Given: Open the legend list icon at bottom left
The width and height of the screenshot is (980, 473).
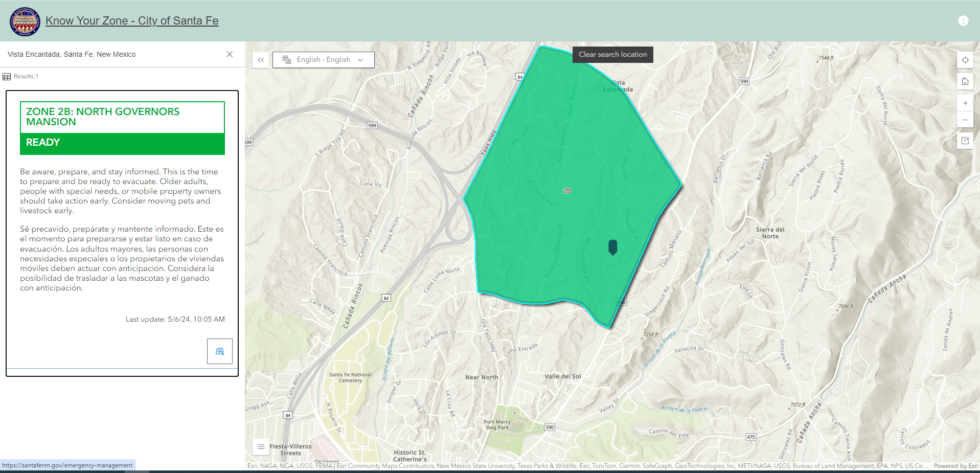Looking at the screenshot, I should pyautogui.click(x=261, y=446).
